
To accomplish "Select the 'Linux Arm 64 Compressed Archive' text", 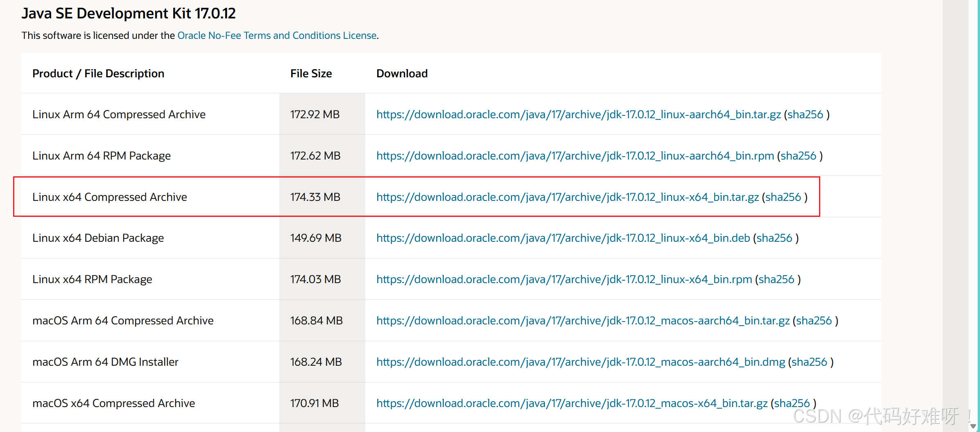I will 119,115.
